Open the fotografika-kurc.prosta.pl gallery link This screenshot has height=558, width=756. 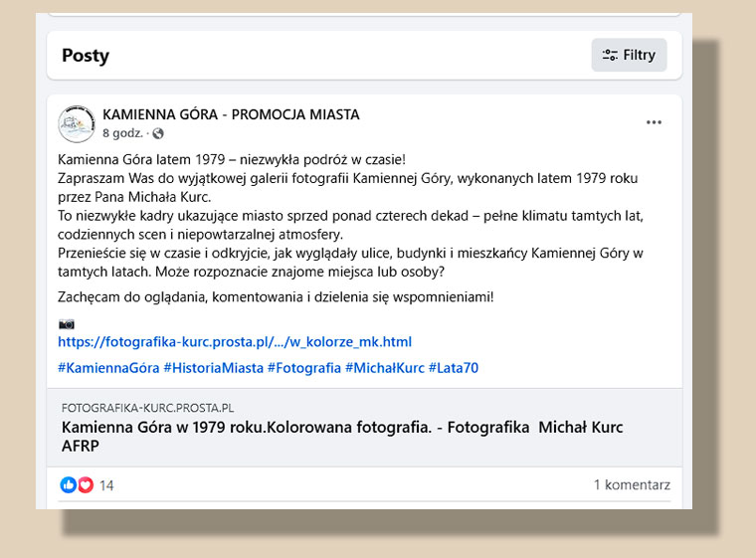coord(235,342)
